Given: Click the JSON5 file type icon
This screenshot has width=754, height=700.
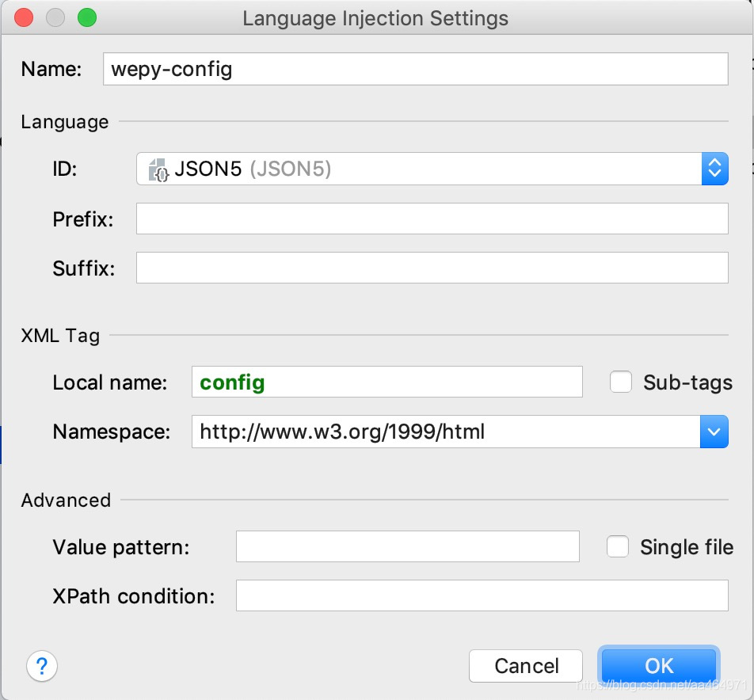Looking at the screenshot, I should click(158, 169).
